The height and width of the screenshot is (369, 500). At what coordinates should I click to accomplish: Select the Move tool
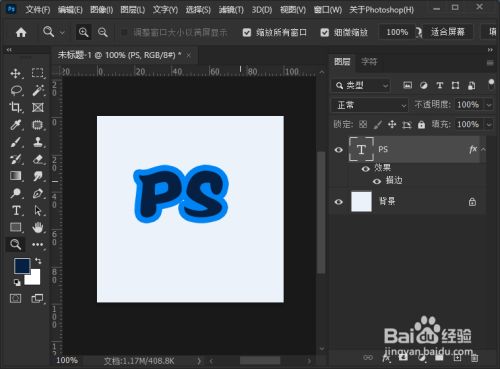click(15, 73)
